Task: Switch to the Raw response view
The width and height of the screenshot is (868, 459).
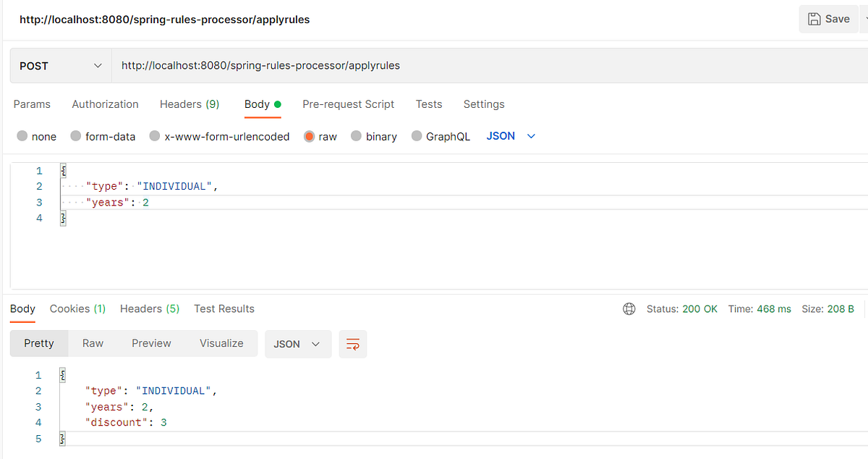Action: tap(93, 343)
